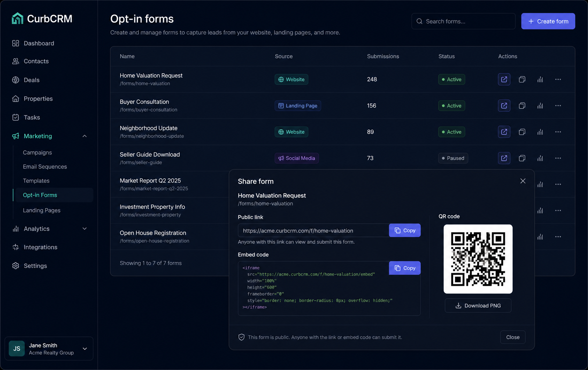Click the CurbCRM house logo
The height and width of the screenshot is (370, 588).
[17, 18]
